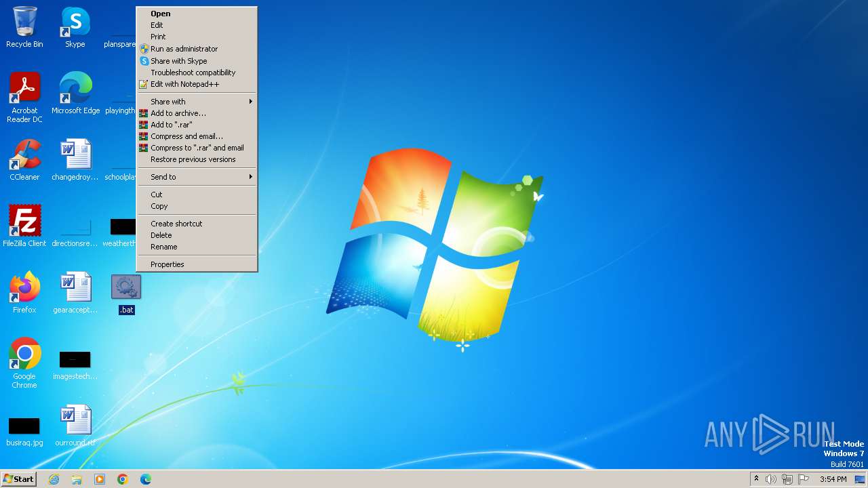Select the ourround.rtf document icon
The image size is (868, 488).
(75, 426)
